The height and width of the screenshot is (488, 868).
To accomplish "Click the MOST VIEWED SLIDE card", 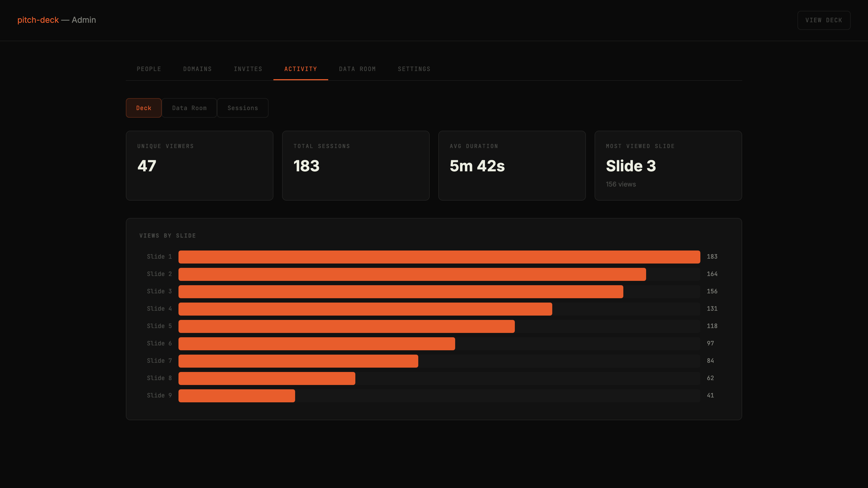I will click(668, 166).
